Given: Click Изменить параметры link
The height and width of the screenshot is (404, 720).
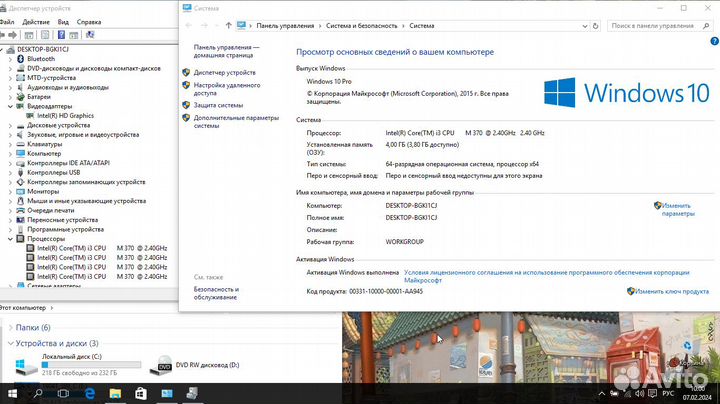Looking at the screenshot, I should (678, 210).
